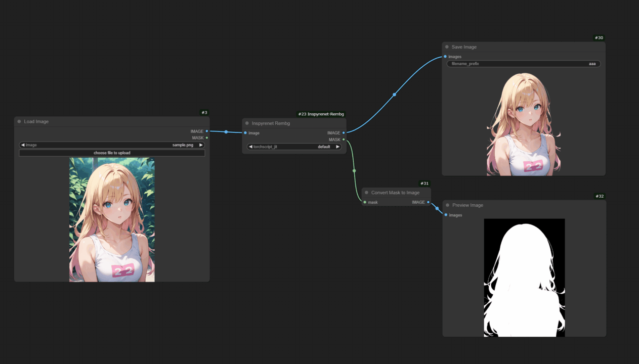Click the MASK output port on Load Image
The width and height of the screenshot is (639, 364).
[207, 138]
